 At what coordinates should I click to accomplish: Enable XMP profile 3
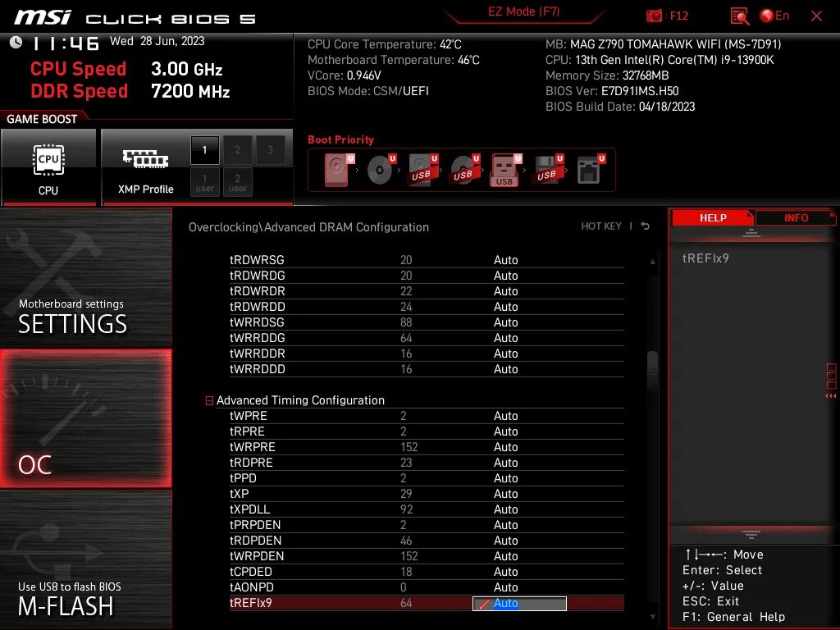coord(270,150)
